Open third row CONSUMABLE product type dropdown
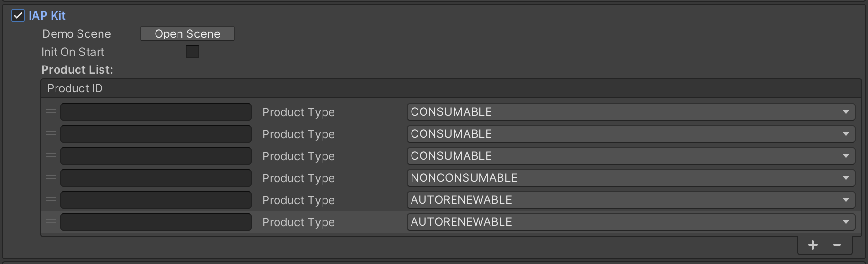Screen dimensions: 868x264 coord(630,156)
